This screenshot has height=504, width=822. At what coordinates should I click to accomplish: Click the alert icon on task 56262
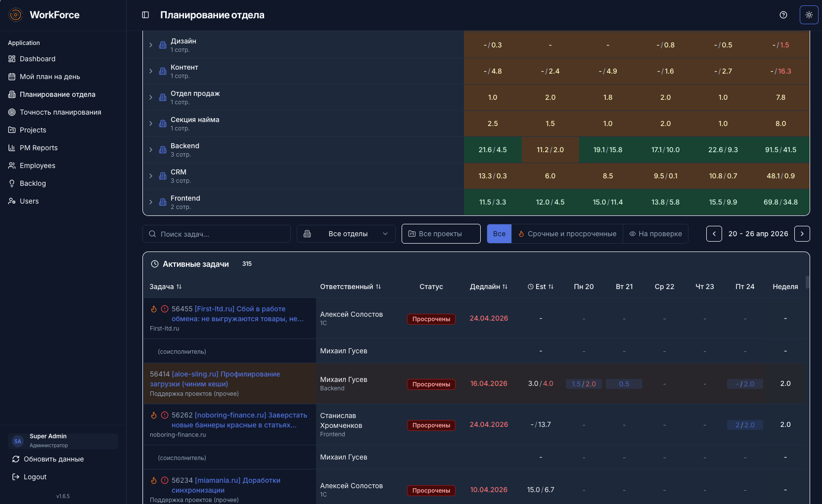tap(165, 415)
